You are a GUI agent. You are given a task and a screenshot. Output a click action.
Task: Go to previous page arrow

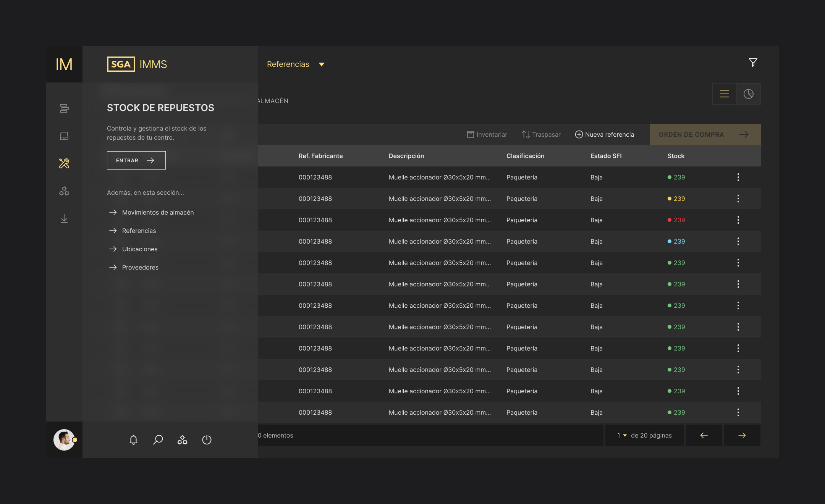coord(704,435)
